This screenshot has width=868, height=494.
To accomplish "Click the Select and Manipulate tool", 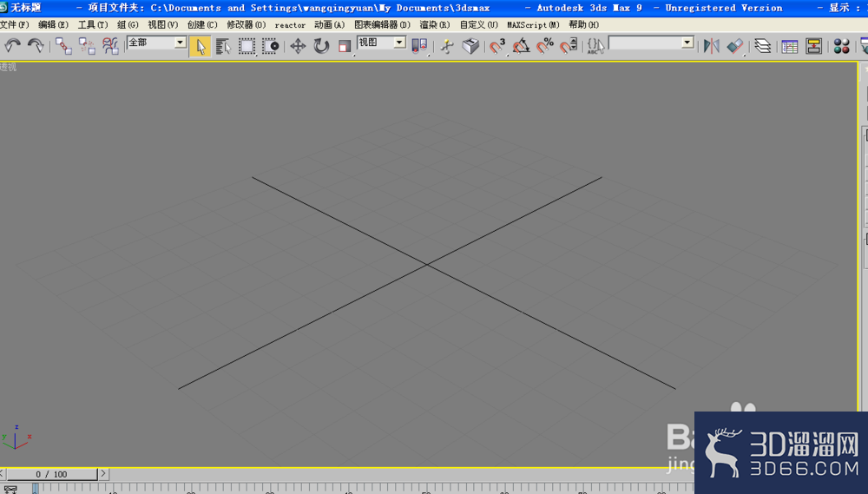I will coord(447,46).
